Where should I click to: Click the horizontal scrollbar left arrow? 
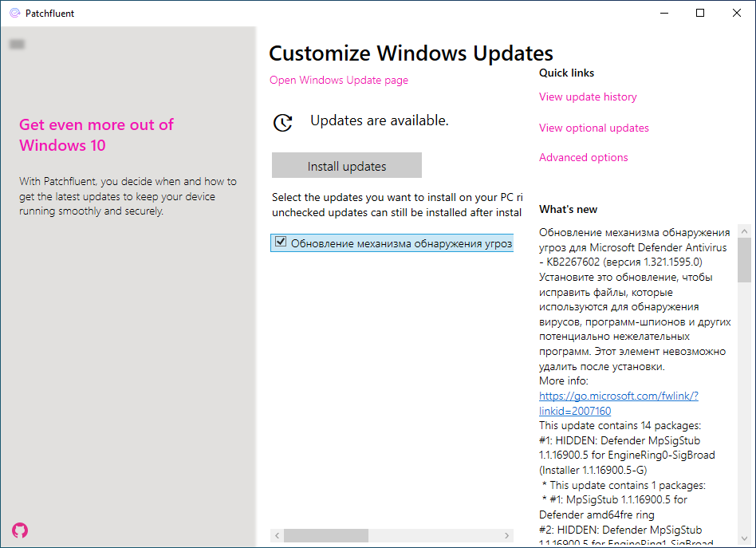[x=277, y=535]
